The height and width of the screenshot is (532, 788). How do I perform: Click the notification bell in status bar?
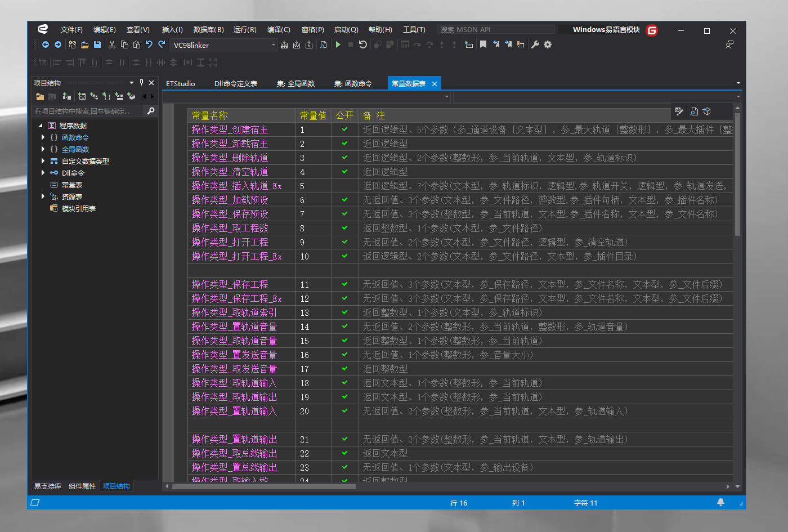[720, 502]
